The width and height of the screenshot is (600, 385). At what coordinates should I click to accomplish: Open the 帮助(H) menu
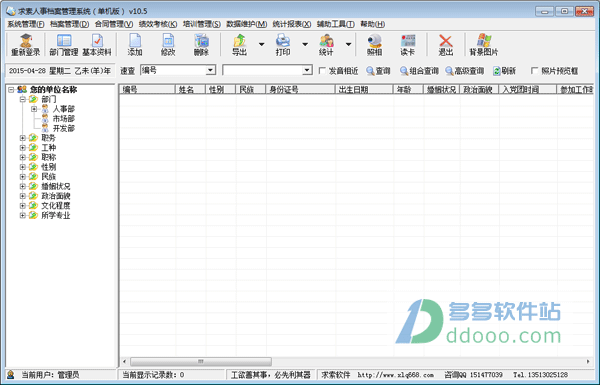[372, 24]
